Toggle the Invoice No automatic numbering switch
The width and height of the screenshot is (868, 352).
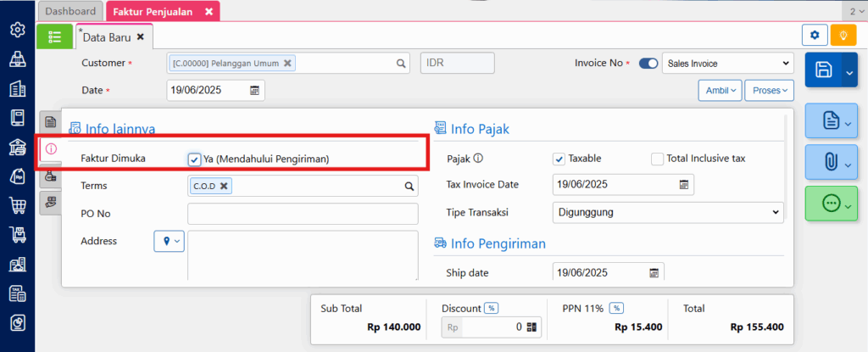[x=648, y=64]
